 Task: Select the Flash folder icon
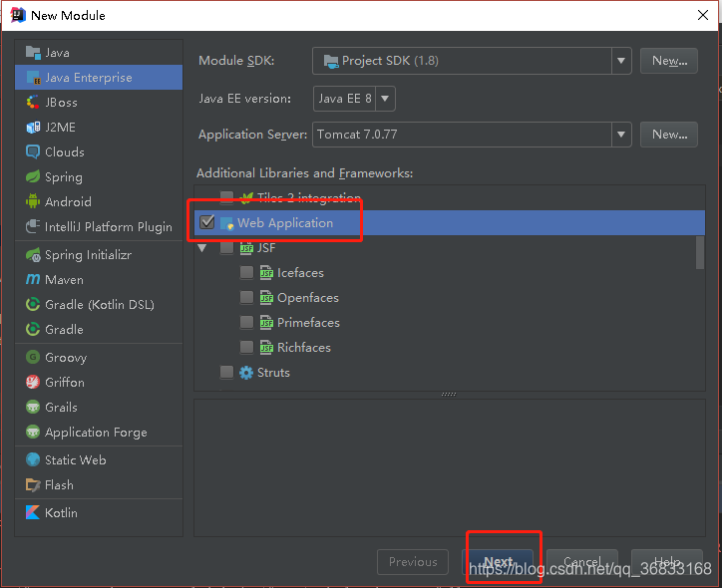[33, 484]
